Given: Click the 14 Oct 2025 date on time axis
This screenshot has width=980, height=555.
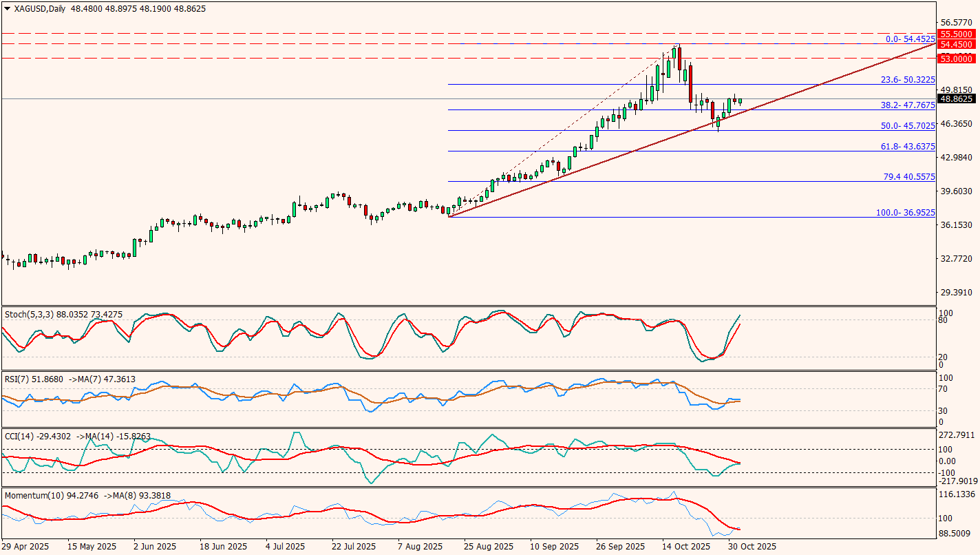Looking at the screenshot, I should 686,547.
